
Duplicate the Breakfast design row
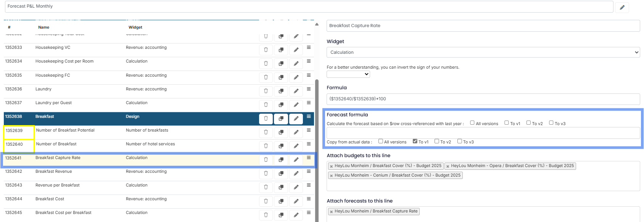(x=281, y=119)
